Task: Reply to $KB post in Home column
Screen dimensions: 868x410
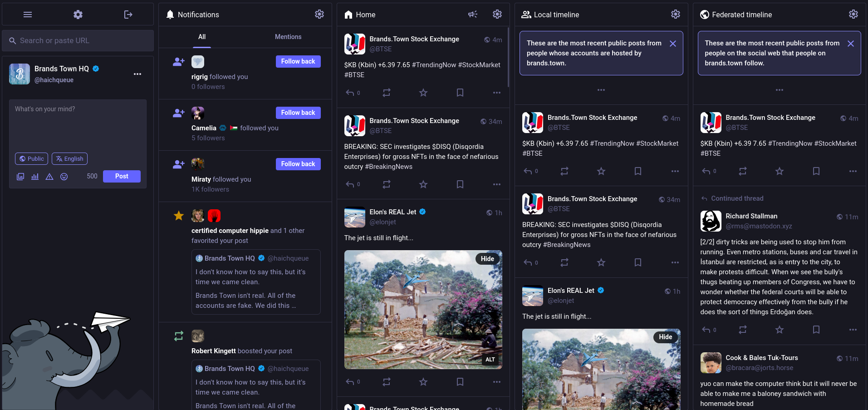Action: pos(353,93)
